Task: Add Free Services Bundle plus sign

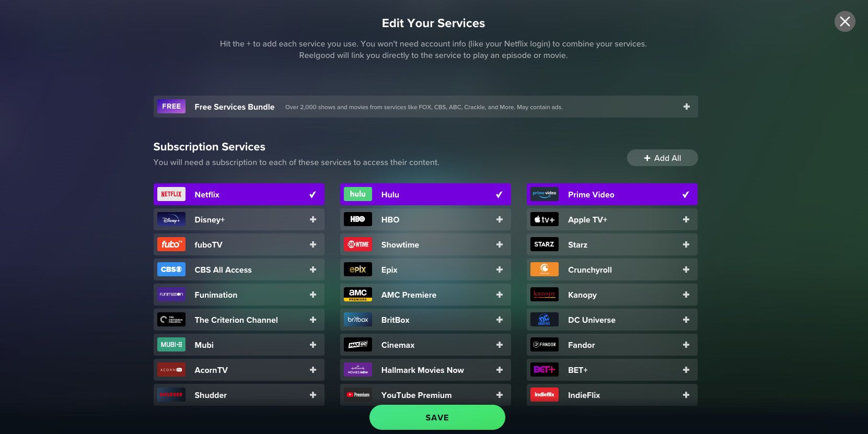Action: tap(687, 107)
